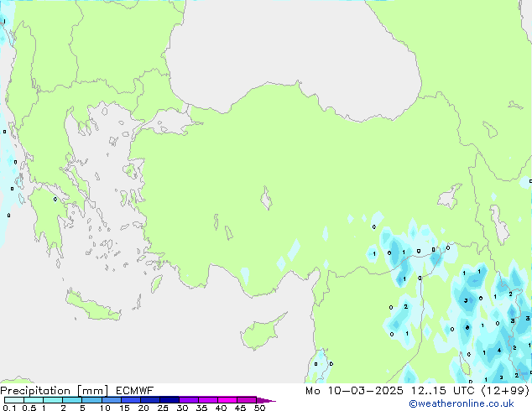Click the 0.5–1 mm legend color swatch
532x411 pixels.
pyautogui.click(x=34, y=400)
